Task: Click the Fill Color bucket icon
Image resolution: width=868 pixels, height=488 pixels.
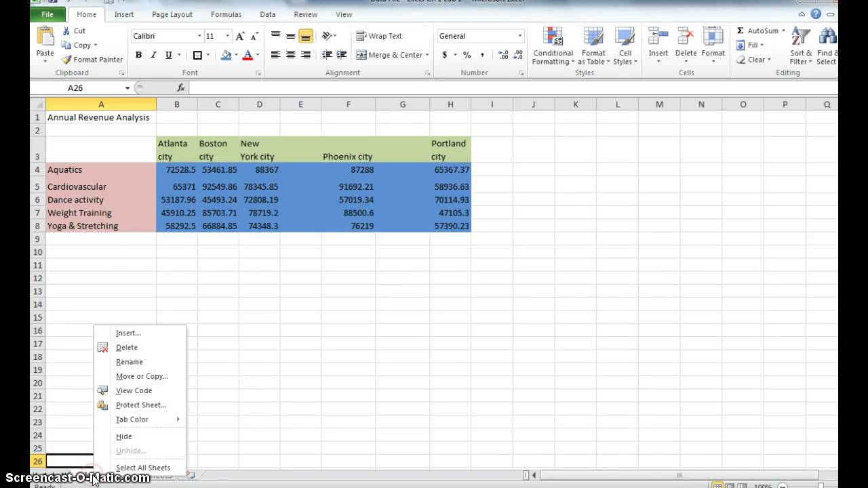Action: pos(226,56)
